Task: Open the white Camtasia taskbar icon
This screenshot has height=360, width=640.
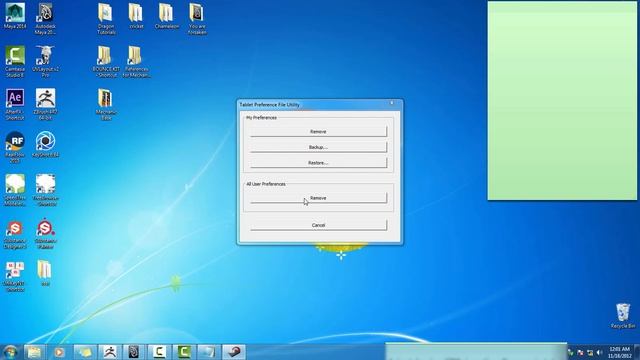Action: coord(159,352)
